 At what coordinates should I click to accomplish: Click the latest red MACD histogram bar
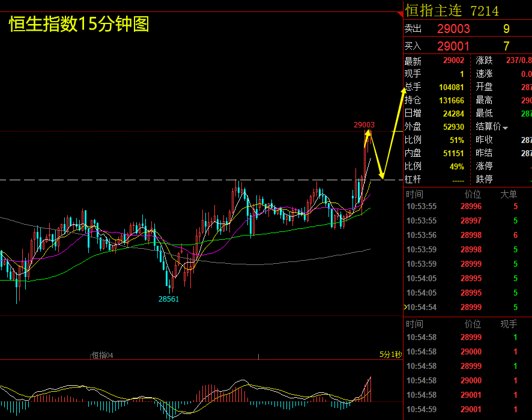pos(370,389)
